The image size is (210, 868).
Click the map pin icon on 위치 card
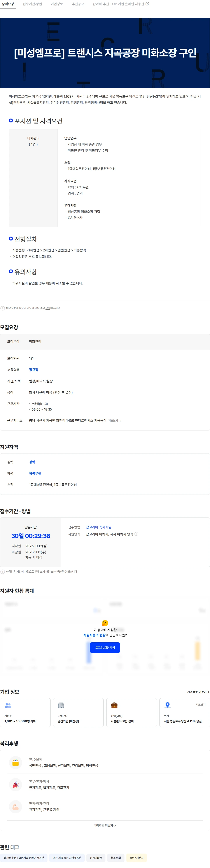(168, 705)
